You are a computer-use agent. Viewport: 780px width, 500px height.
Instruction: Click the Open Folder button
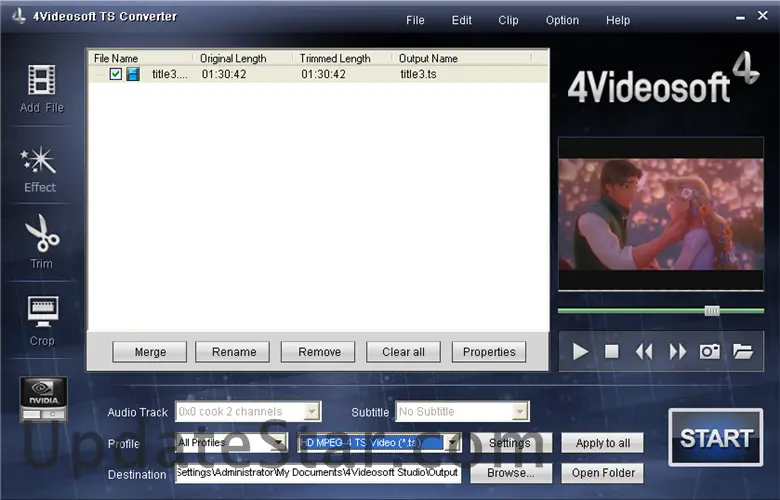pos(602,473)
